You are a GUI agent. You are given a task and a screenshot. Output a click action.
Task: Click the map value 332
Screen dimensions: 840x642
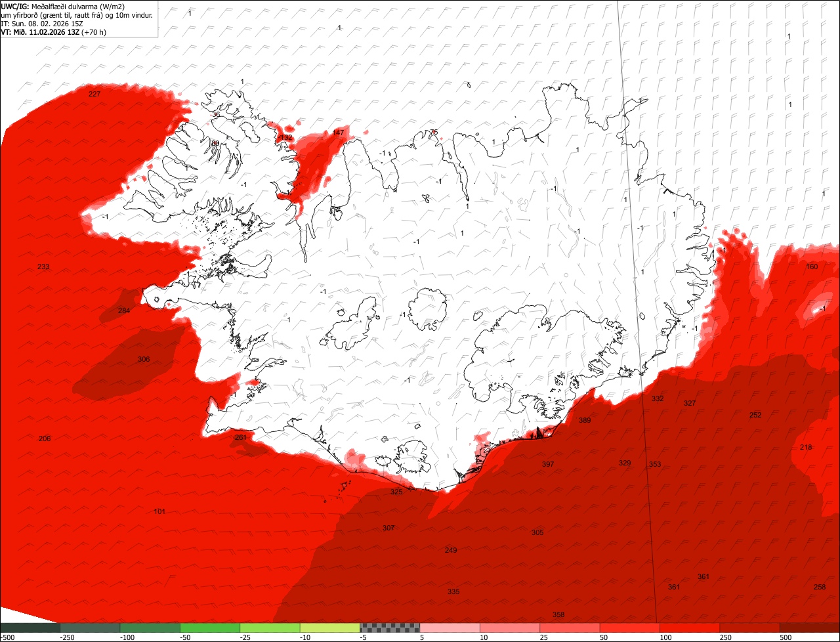[x=658, y=398]
